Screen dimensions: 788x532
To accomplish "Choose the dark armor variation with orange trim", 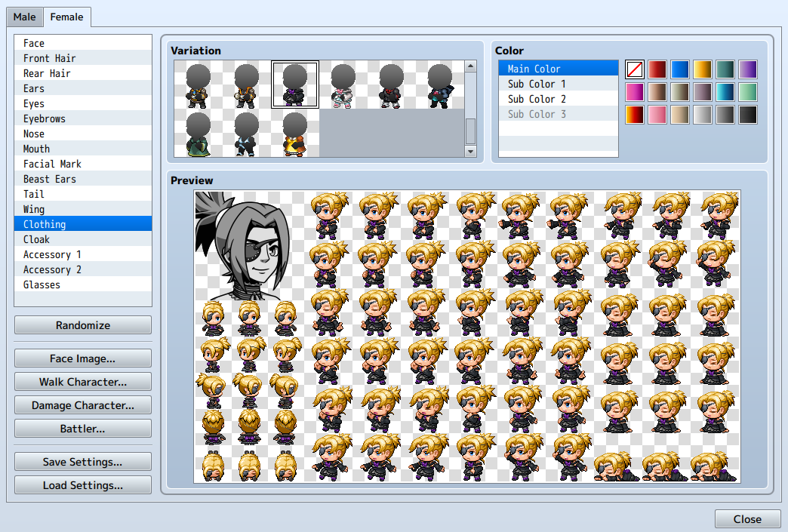I will (x=247, y=85).
